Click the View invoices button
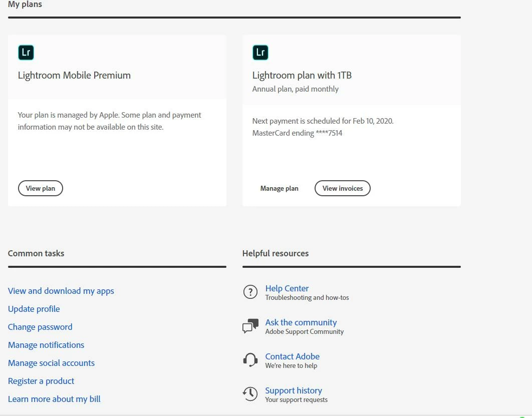The width and height of the screenshot is (532, 418). pyautogui.click(x=342, y=188)
